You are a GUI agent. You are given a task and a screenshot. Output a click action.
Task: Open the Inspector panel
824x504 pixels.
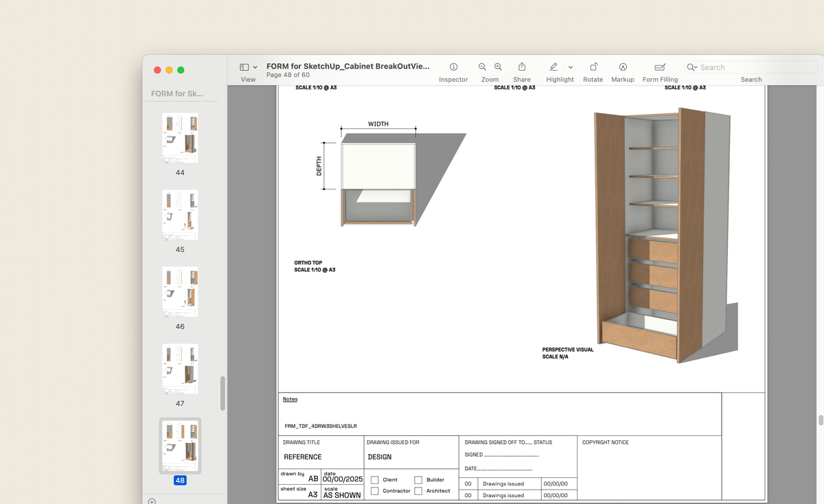coord(453,67)
